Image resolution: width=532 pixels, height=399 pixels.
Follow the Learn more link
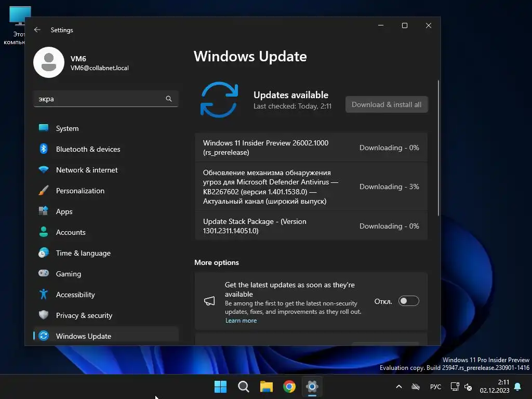click(x=241, y=320)
